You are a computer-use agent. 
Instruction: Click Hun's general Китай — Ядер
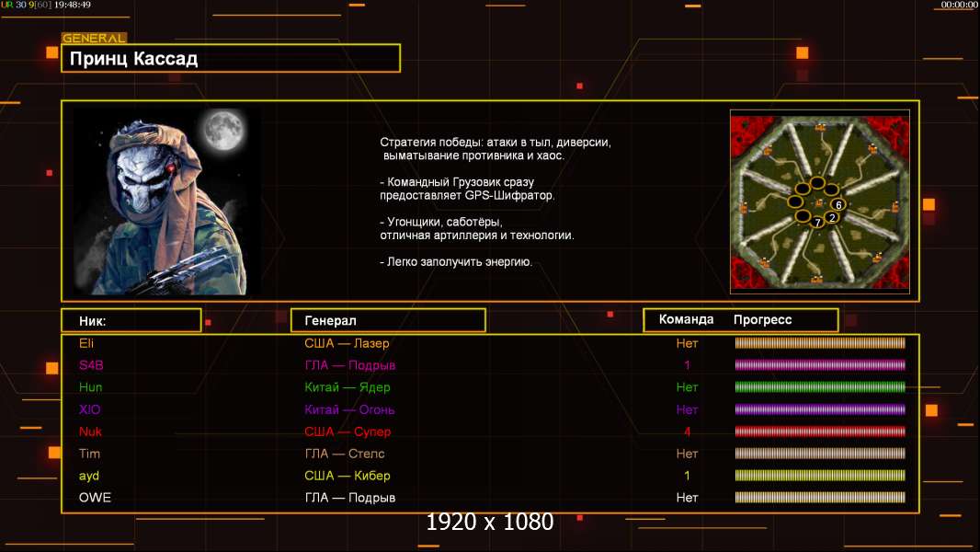(x=348, y=387)
